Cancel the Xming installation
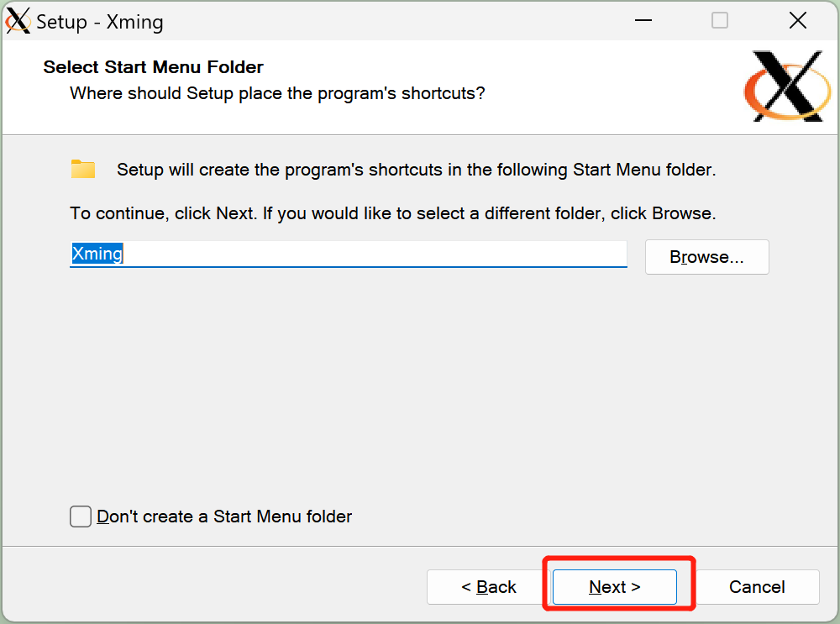The height and width of the screenshot is (624, 840). 757,587
